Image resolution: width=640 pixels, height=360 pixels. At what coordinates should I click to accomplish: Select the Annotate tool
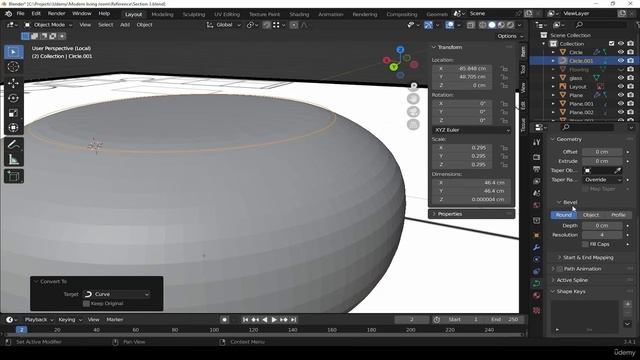click(x=13, y=144)
